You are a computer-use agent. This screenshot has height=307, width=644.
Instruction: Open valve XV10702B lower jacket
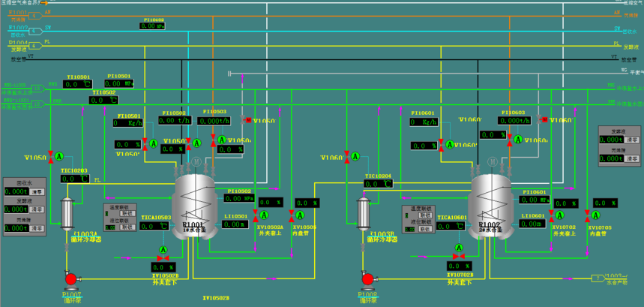tap(459, 257)
